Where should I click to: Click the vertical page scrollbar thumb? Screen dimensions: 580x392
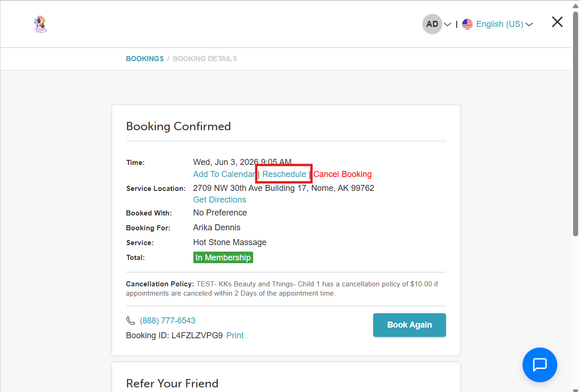click(576, 124)
